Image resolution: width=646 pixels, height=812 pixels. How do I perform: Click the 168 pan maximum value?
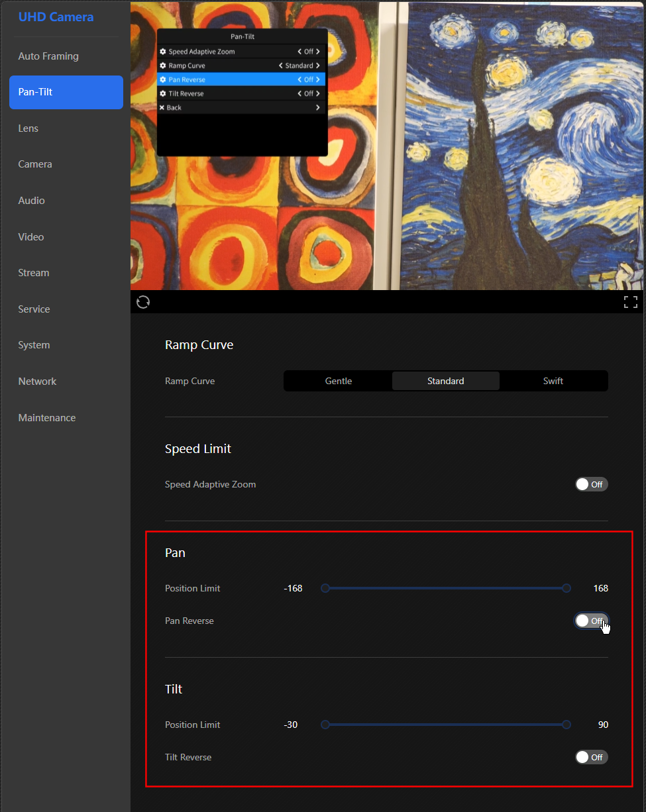tap(600, 588)
